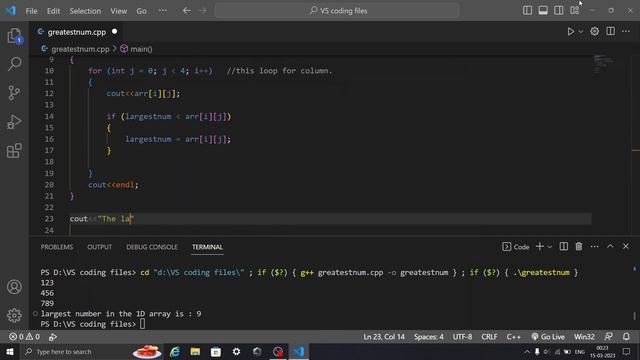Image resolution: width=640 pixels, height=360 pixels.
Task: Open the Extensions view
Action: pos(14,151)
